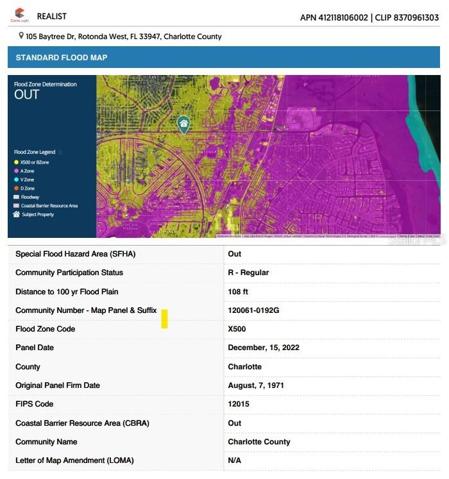The image size is (449, 479).
Task: Click the Charlotte County community value
Action: coord(259,442)
